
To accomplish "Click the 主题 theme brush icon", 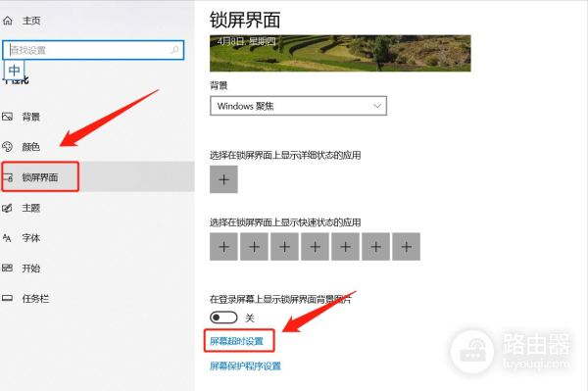I will pyautogui.click(x=7, y=208).
